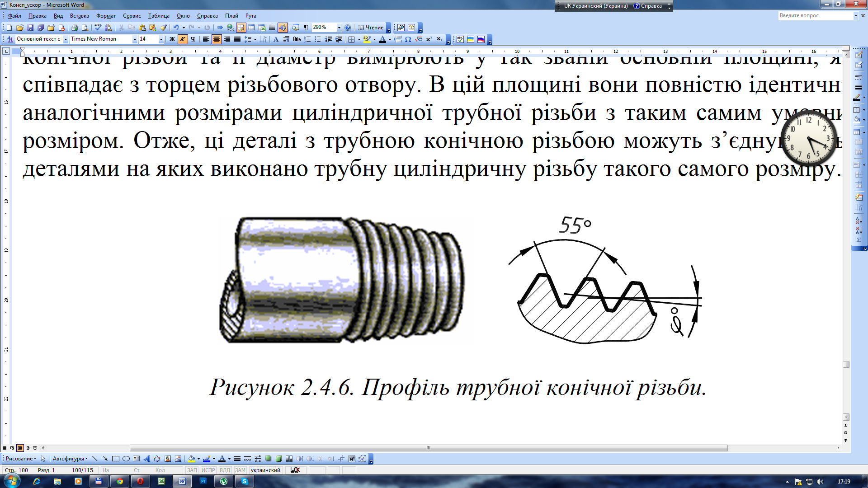
Task: Click the Print icon in the toolbar
Action: tap(74, 28)
